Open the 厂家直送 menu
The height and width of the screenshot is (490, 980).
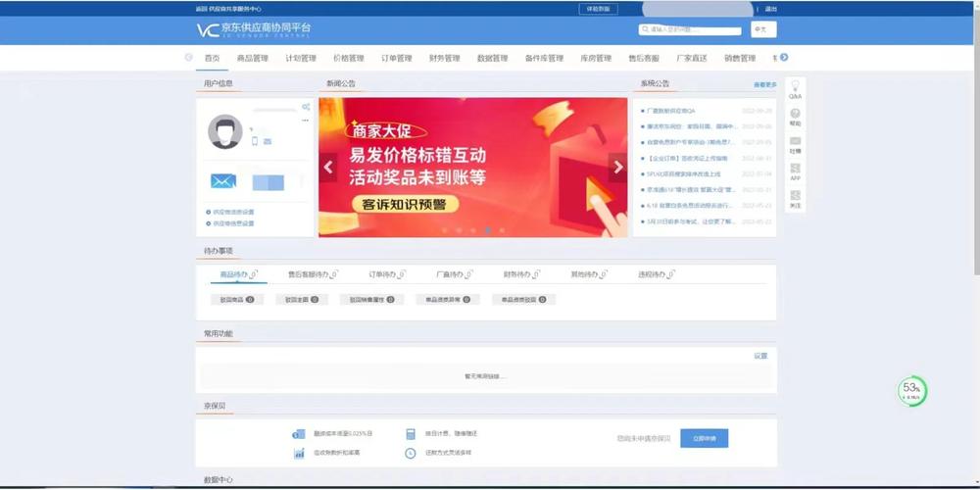coord(692,58)
